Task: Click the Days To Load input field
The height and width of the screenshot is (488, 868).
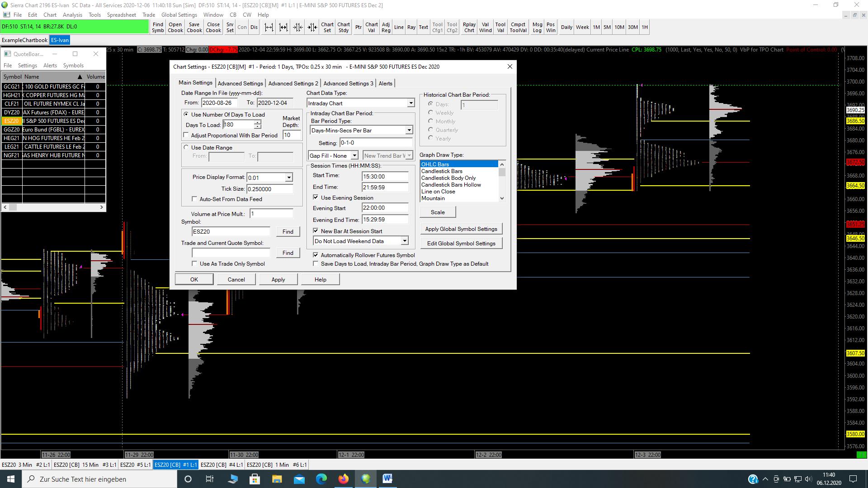Action: click(238, 125)
